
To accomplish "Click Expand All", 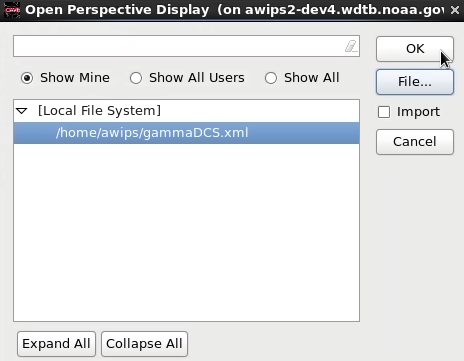I will (x=56, y=344).
